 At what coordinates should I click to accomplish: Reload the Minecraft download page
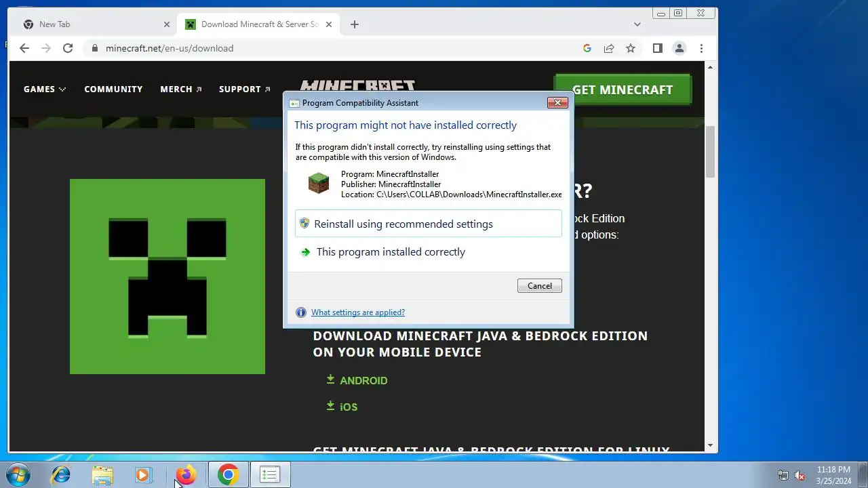(68, 48)
